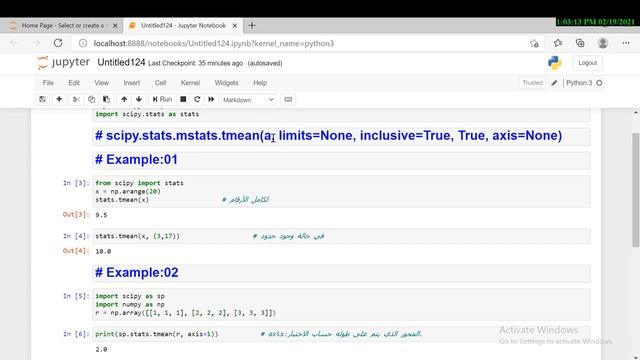Open the browser profile avatar
This screenshot has height=360, width=640.
[603, 43]
